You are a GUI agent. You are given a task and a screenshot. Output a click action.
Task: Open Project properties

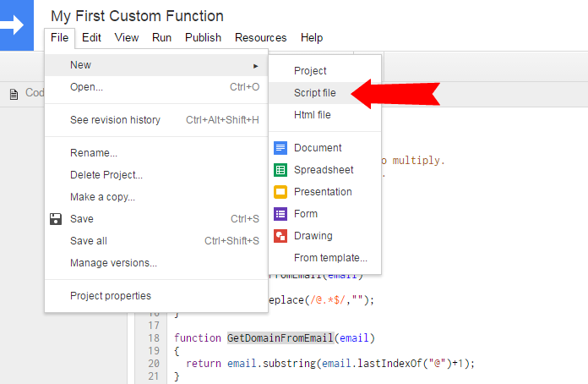coord(111,296)
